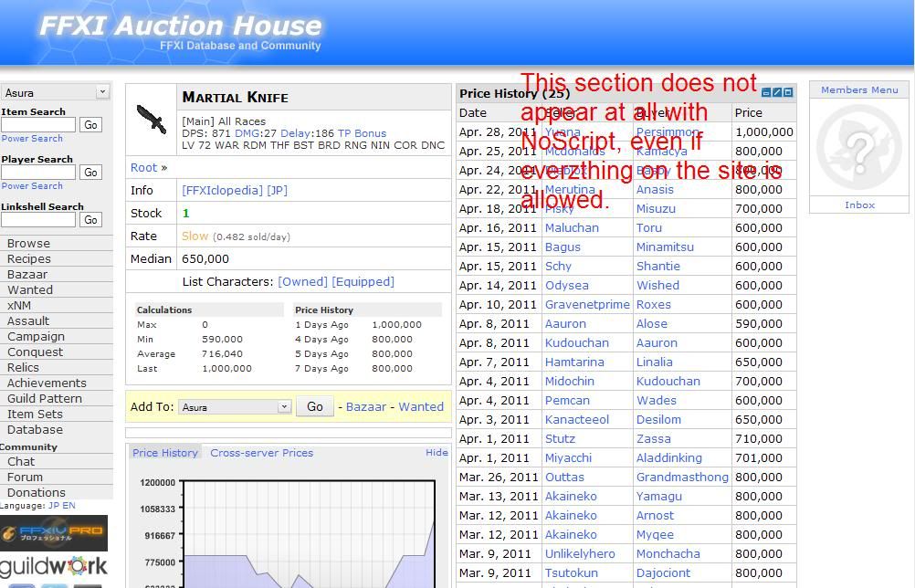Open Power Search under Item Search
This screenshot has height=588, width=915.
point(32,138)
